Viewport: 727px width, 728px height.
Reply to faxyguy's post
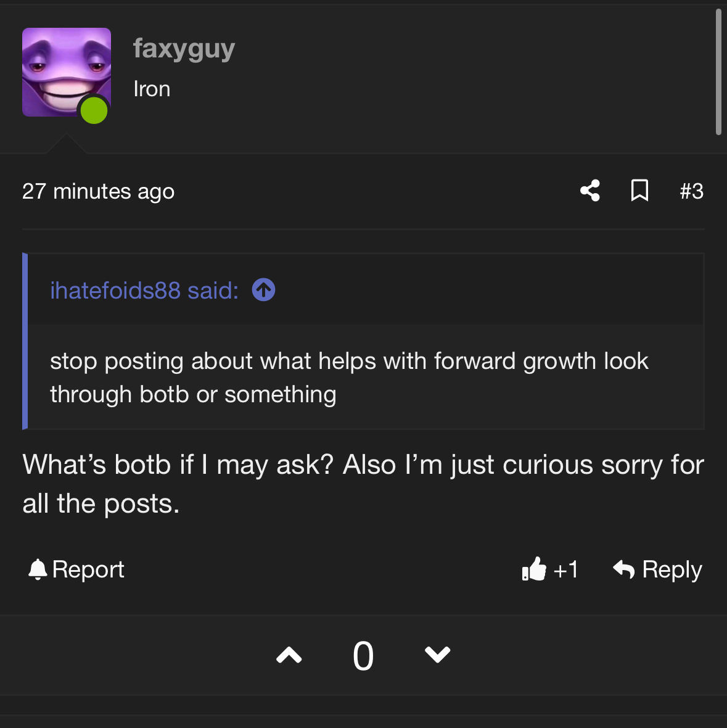pos(657,569)
